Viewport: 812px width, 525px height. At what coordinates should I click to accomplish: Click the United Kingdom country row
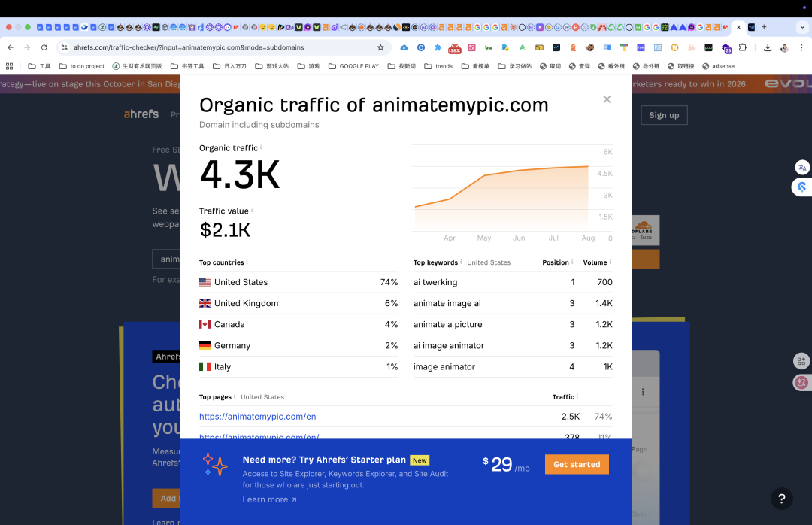[298, 303]
